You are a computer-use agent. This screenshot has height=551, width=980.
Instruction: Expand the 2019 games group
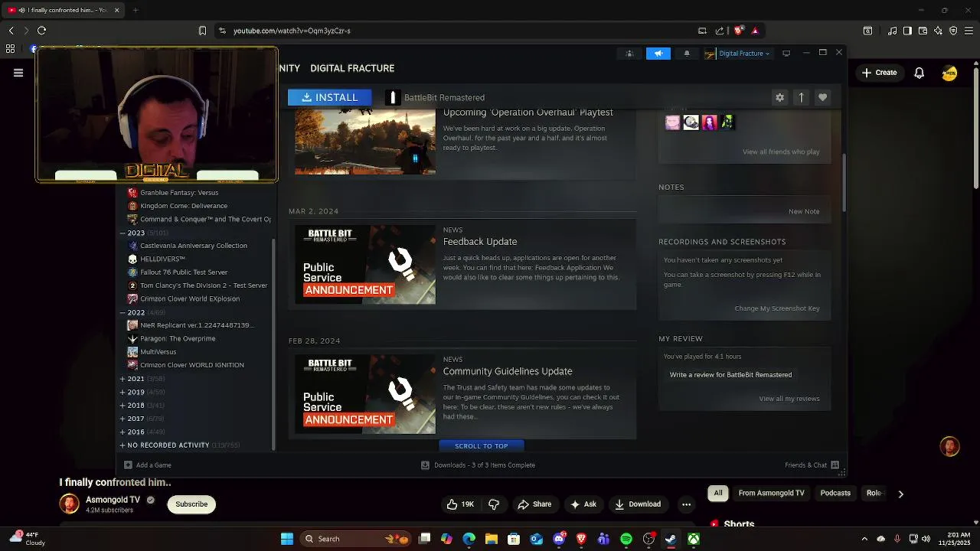(x=122, y=392)
